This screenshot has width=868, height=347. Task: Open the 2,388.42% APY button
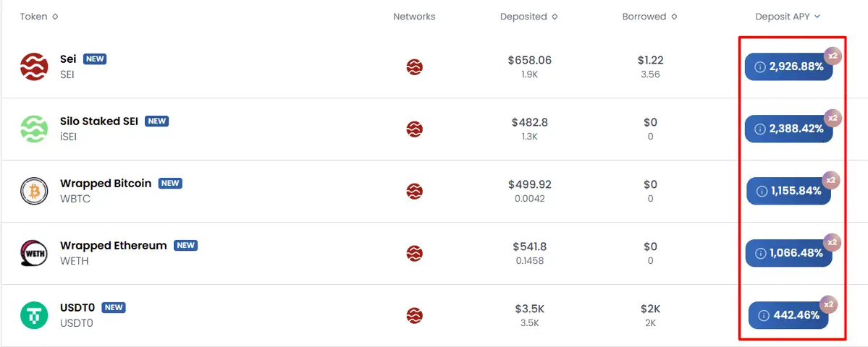(x=788, y=129)
